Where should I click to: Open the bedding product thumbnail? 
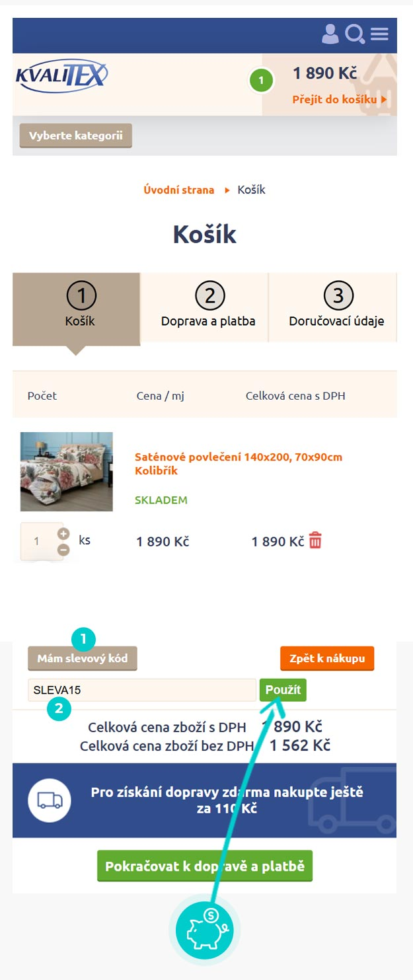pyautogui.click(x=67, y=471)
